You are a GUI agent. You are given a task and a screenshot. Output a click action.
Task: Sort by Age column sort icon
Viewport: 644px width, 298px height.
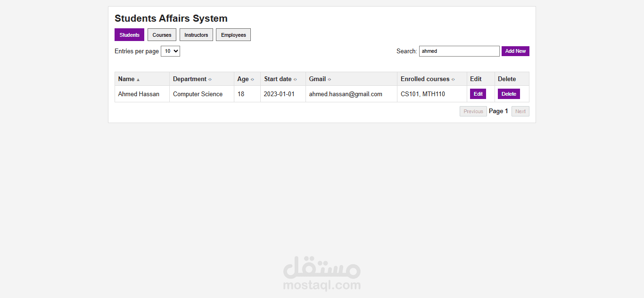tap(252, 79)
